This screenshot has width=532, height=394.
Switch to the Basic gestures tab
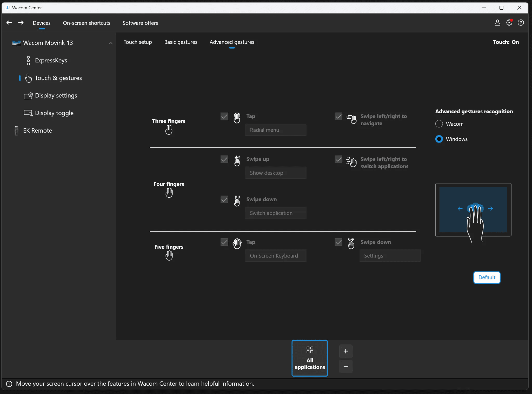click(181, 42)
